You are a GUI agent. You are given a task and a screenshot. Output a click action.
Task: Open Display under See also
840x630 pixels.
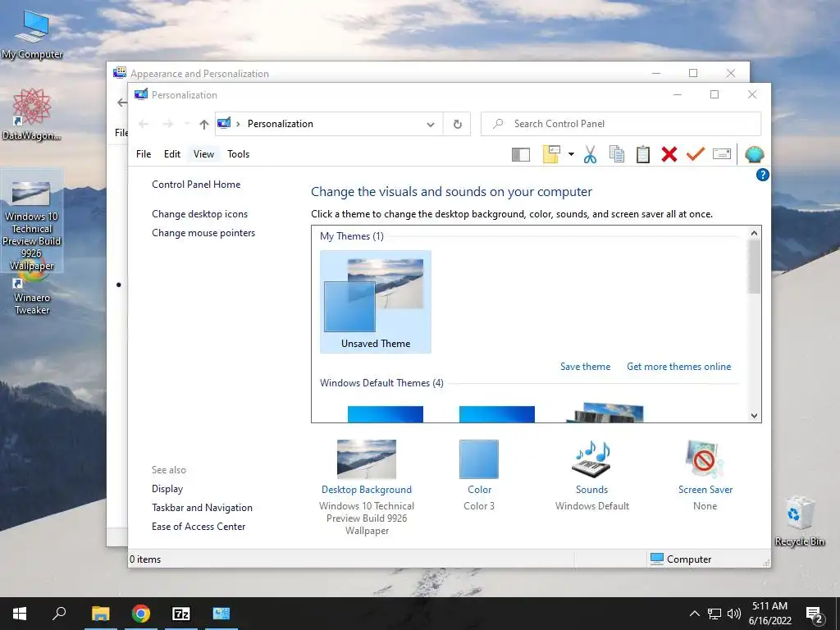pos(167,489)
